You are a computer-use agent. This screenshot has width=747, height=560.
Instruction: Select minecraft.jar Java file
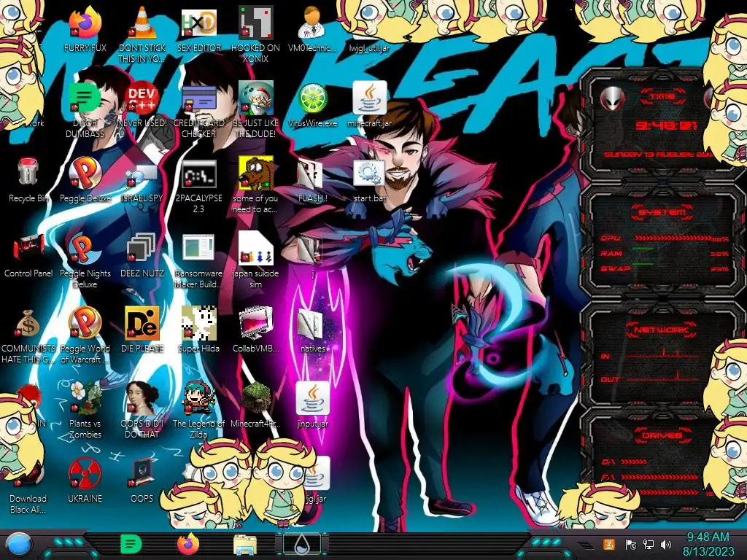coord(369,98)
